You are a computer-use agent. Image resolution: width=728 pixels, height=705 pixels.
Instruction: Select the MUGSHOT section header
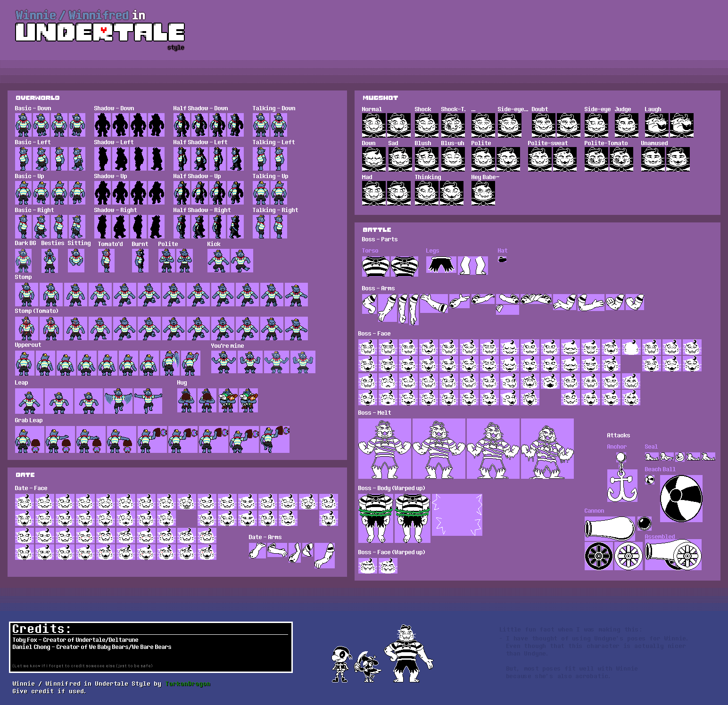coord(380,98)
